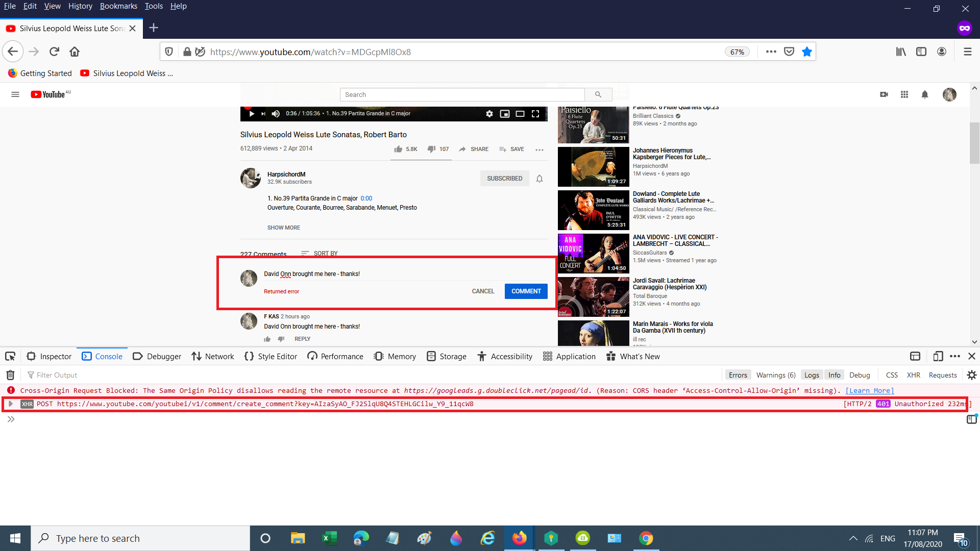Screen dimensions: 980x551
Task: Dislike the video with thumbs down
Action: 431,149
